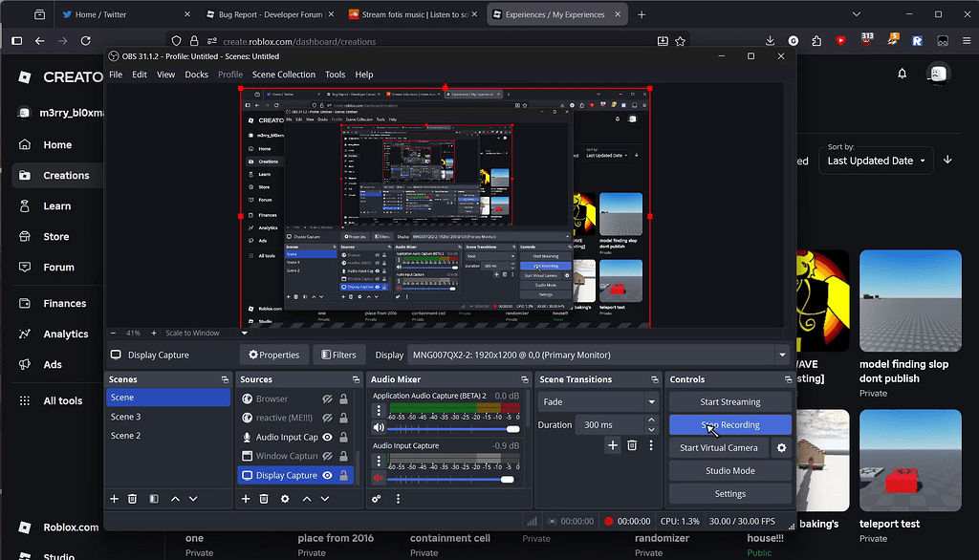Expand the Scale to Window zoom dropdown
The width and height of the screenshot is (979, 560).
[244, 334]
